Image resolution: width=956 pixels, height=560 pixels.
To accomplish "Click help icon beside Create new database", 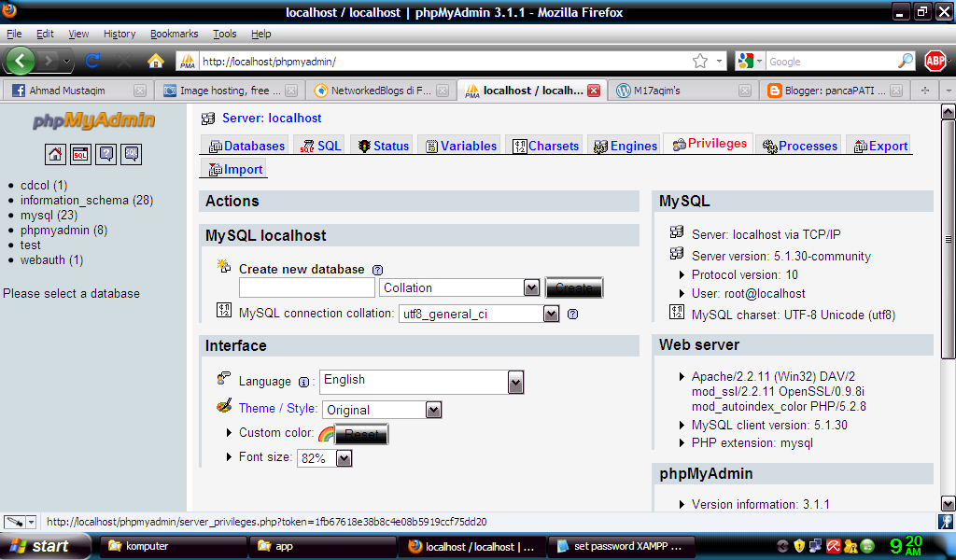I will pos(378,270).
